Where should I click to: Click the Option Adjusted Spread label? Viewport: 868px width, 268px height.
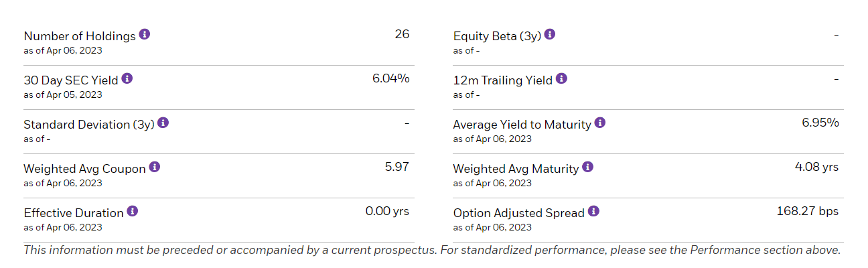click(519, 213)
